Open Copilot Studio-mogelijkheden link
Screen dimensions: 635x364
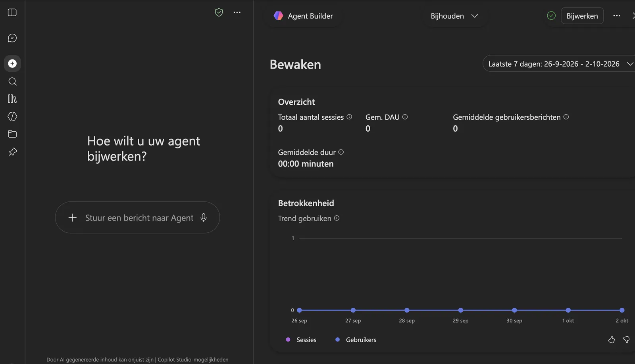(193, 360)
